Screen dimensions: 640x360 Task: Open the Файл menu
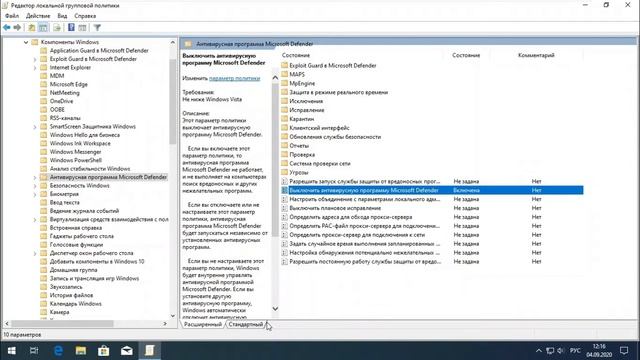click(x=12, y=16)
